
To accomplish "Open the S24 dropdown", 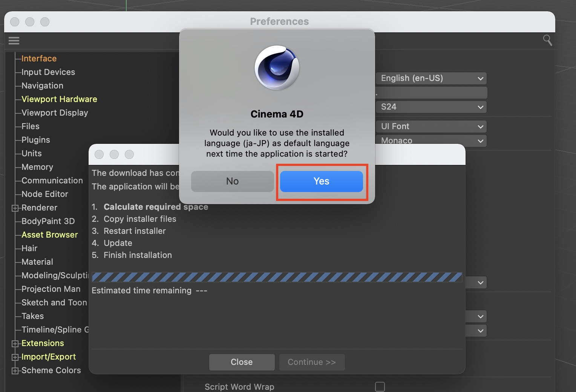I will tap(431, 107).
